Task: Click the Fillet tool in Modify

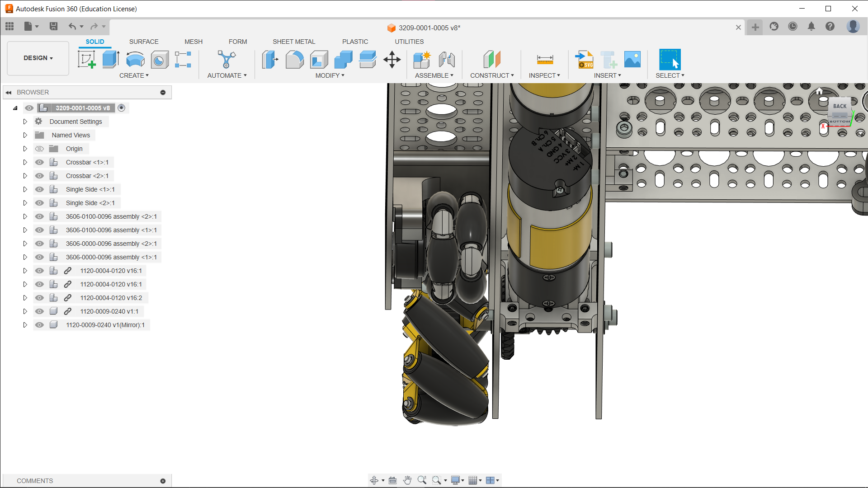Action: (294, 59)
